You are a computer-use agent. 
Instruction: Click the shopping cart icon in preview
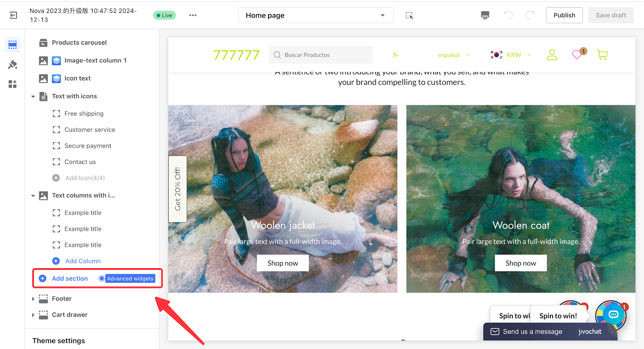coord(602,55)
